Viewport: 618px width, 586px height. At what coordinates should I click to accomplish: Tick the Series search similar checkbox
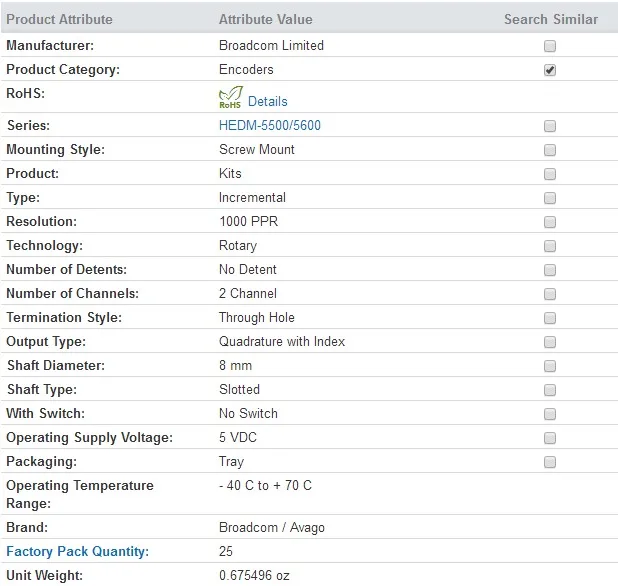550,126
